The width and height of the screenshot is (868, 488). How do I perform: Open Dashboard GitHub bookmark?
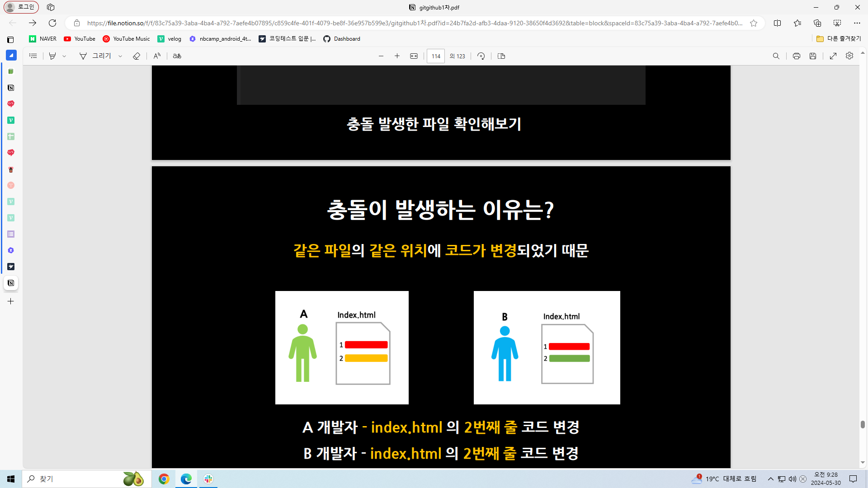click(x=342, y=39)
